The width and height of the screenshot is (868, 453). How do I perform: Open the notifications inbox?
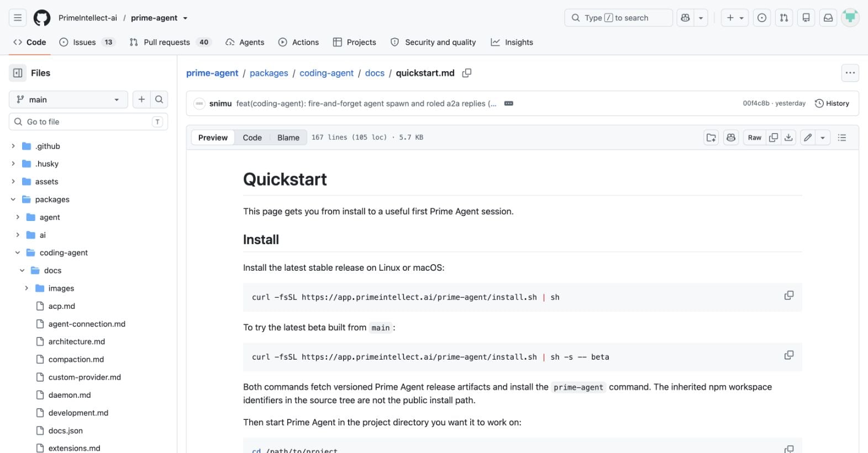(x=828, y=18)
